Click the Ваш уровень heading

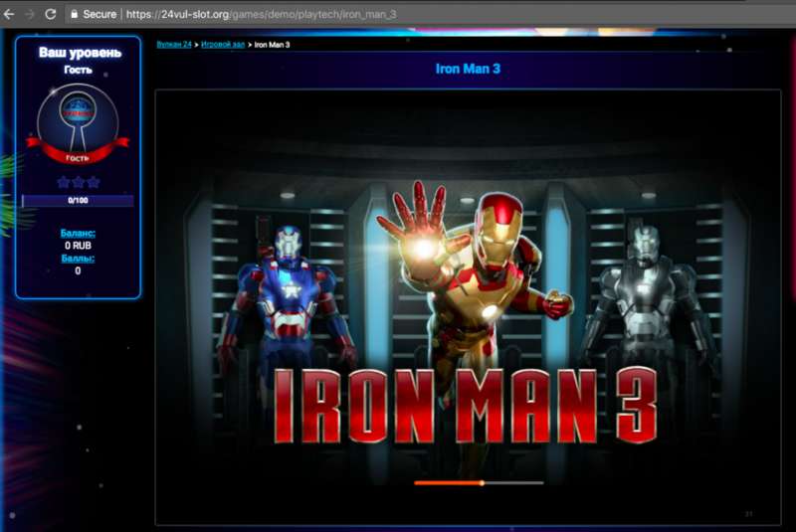(x=80, y=53)
